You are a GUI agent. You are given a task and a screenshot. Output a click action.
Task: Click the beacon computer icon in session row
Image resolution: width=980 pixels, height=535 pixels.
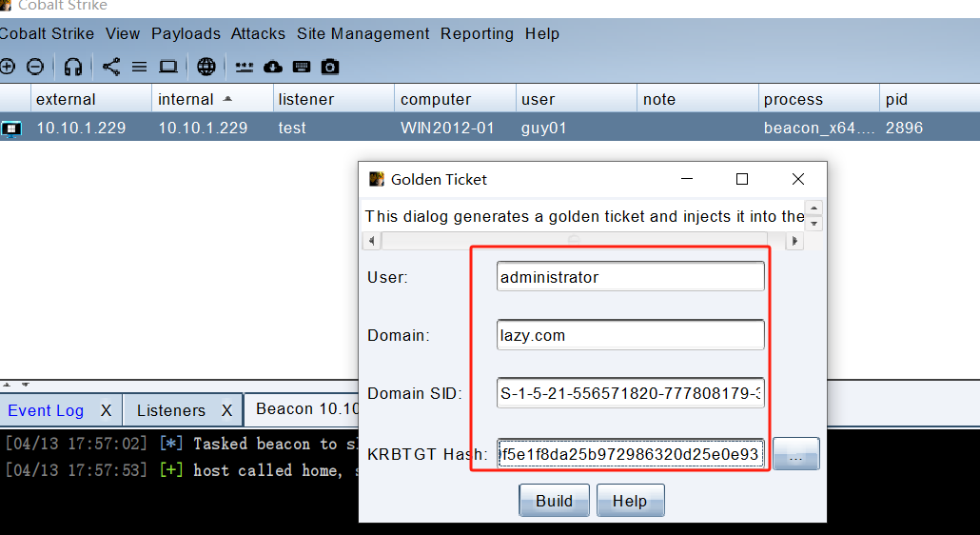pyautogui.click(x=11, y=129)
